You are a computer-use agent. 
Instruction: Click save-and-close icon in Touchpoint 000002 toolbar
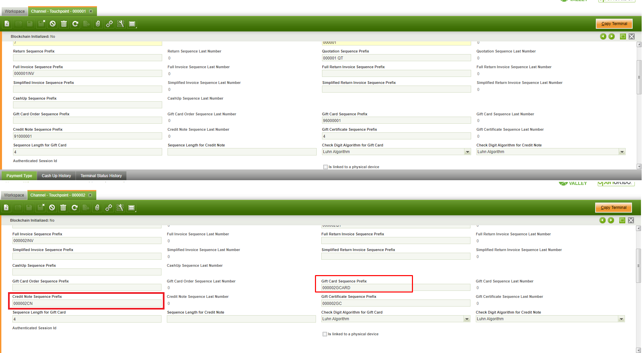[x=41, y=208]
